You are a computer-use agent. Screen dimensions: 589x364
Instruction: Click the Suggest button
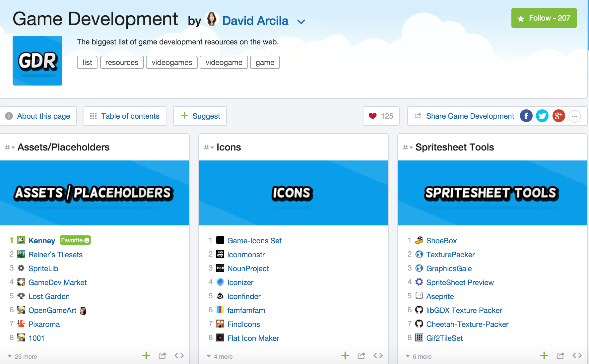coord(200,116)
